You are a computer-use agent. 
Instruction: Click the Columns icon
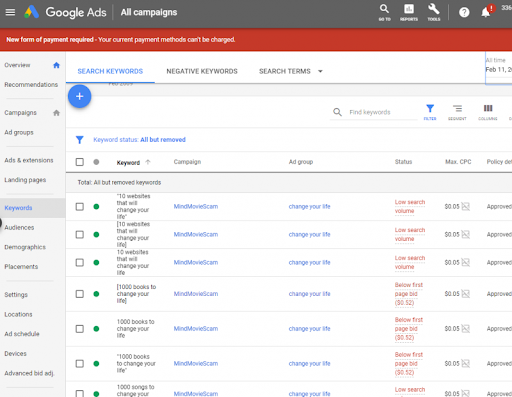pyautogui.click(x=488, y=112)
